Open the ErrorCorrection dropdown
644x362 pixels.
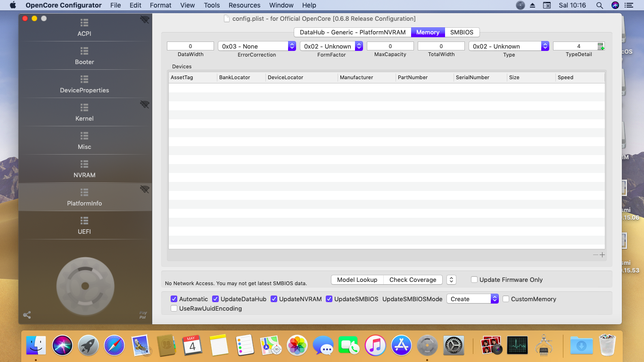point(257,46)
